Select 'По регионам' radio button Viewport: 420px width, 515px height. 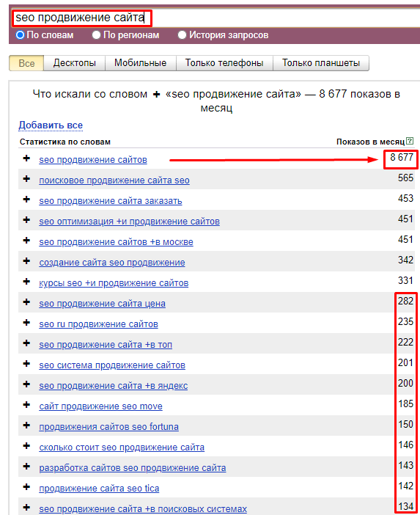pos(96,34)
